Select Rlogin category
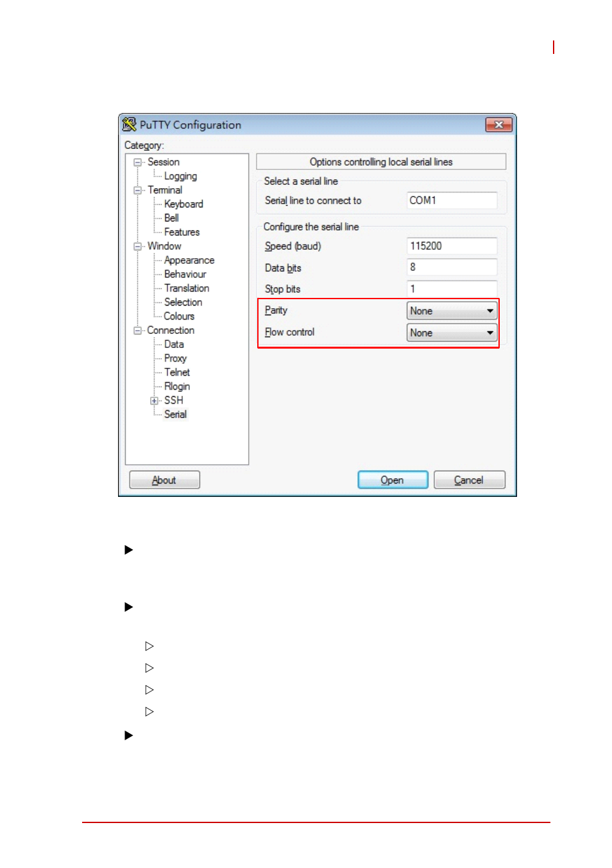 [x=177, y=386]
